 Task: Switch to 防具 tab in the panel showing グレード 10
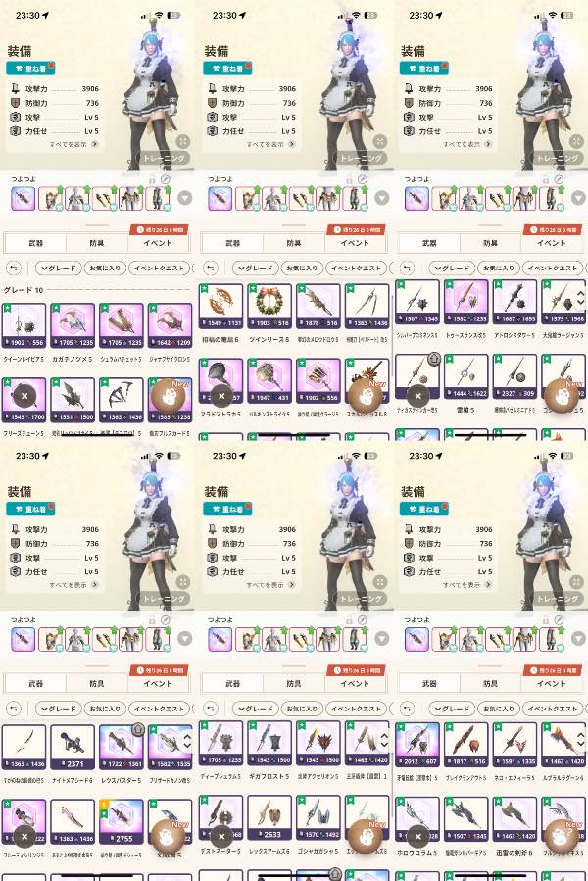pyautogui.click(x=97, y=243)
